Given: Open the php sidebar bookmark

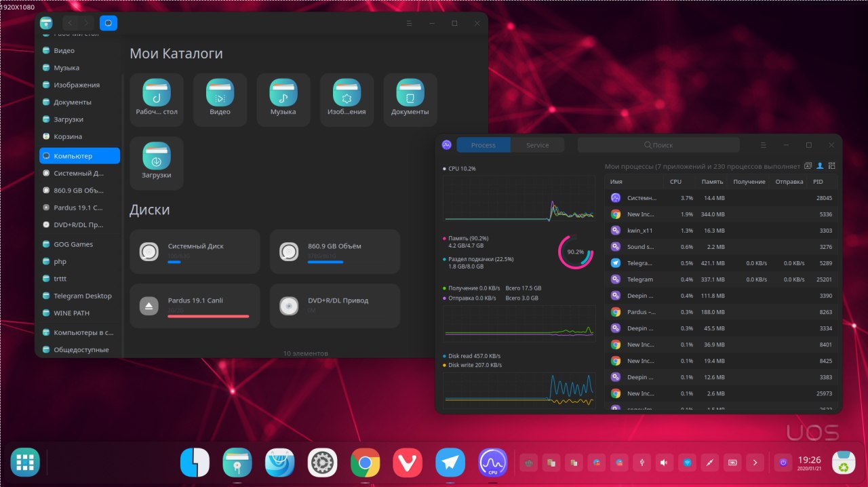Looking at the screenshot, I should [79, 261].
